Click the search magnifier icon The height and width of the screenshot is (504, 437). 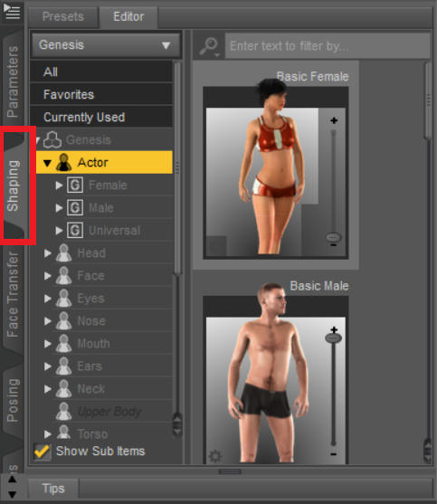coord(209,46)
